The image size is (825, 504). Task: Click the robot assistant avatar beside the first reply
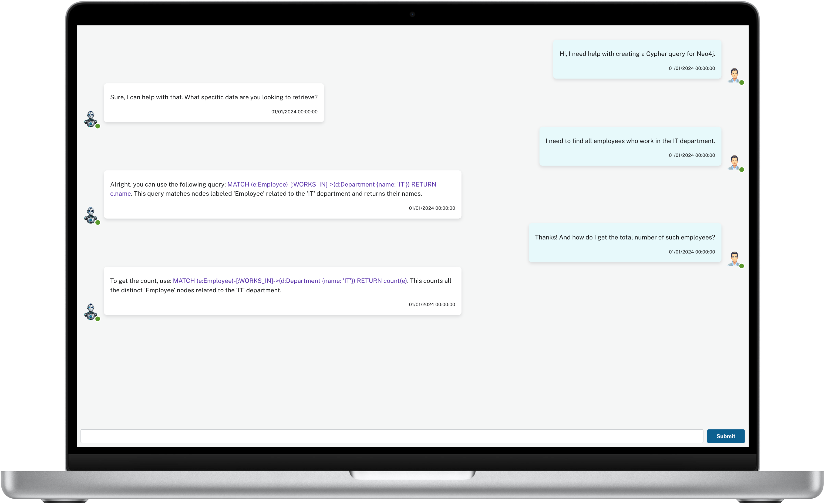[x=91, y=118]
